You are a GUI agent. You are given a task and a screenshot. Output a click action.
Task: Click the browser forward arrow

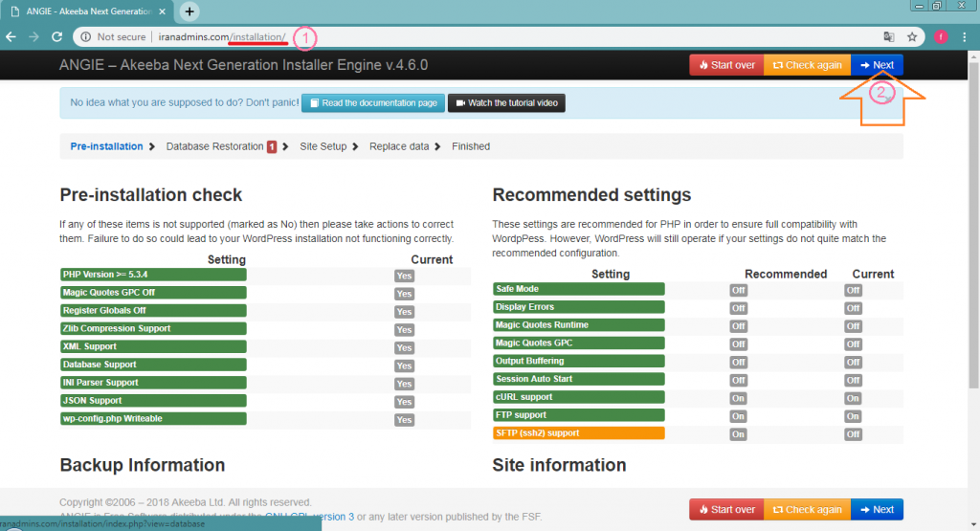(x=33, y=37)
